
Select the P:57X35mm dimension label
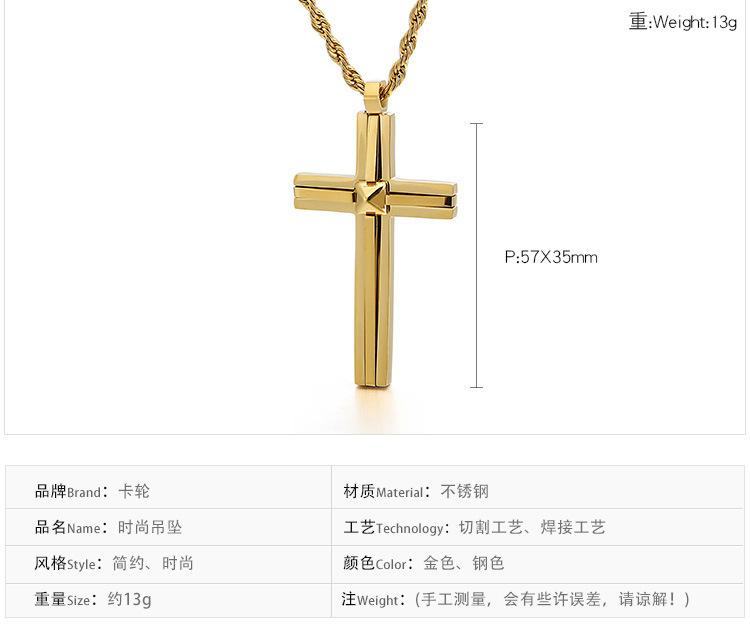(x=551, y=257)
